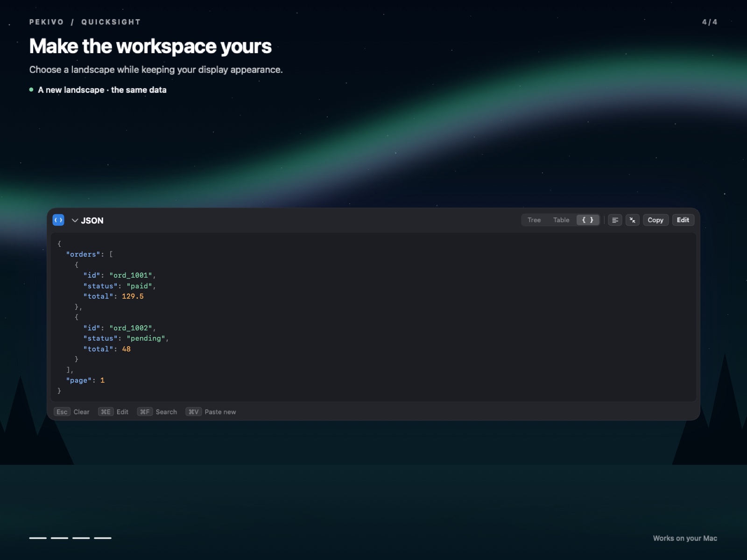The width and height of the screenshot is (747, 560).
Task: Click the ⌘E Edit shortcut hint
Action: [113, 412]
